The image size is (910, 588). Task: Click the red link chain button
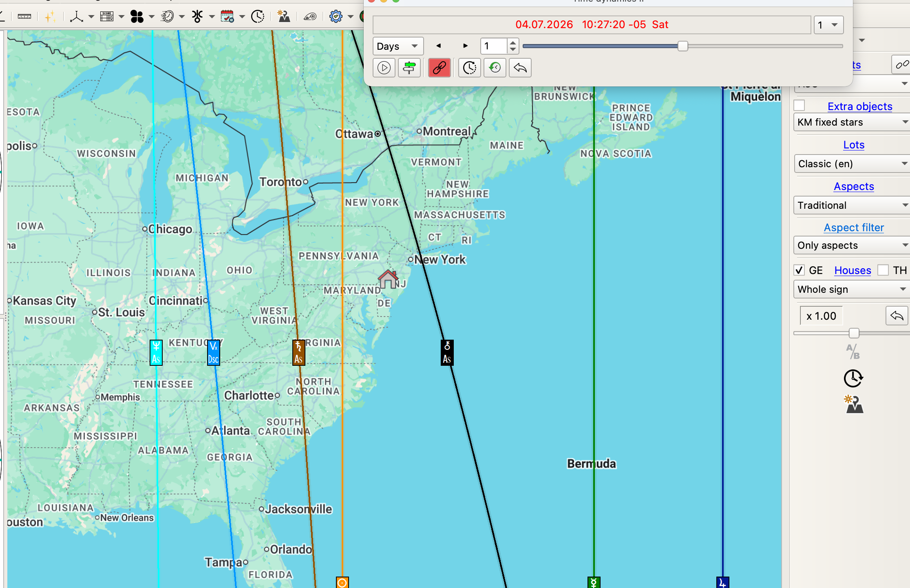click(439, 68)
